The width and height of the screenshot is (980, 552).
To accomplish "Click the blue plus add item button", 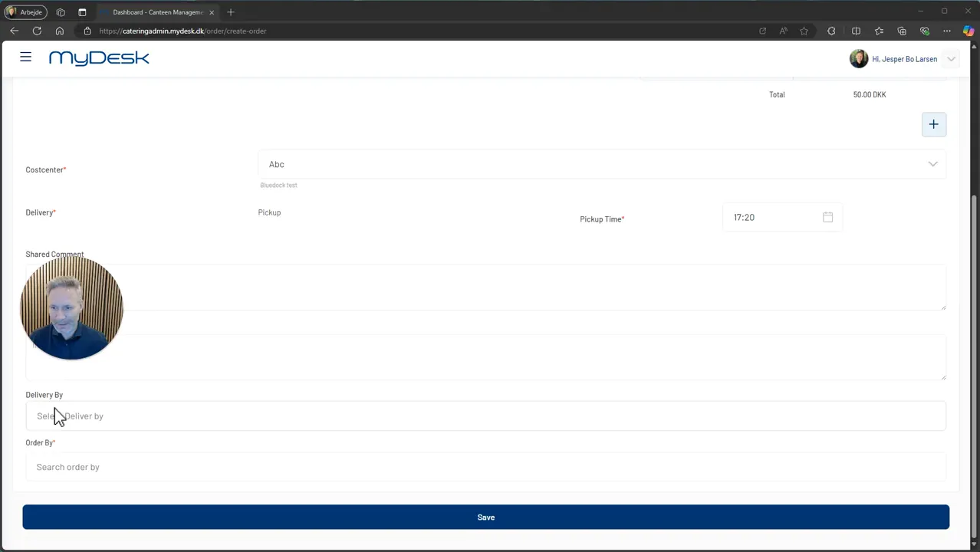I will tap(933, 124).
